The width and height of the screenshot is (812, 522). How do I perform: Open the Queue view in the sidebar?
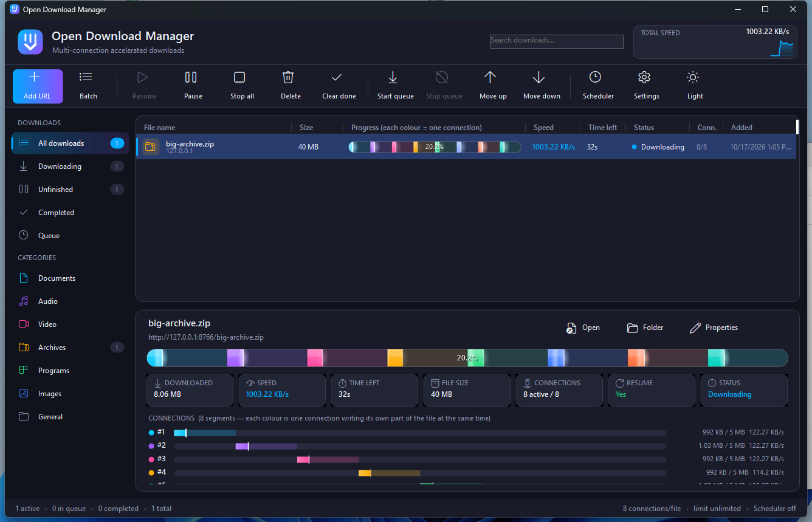(x=70, y=236)
